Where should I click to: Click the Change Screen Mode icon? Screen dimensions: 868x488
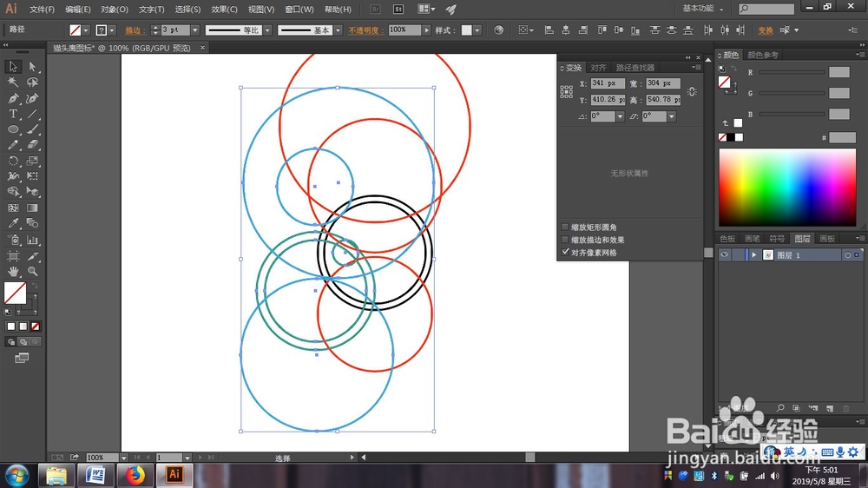[22, 359]
